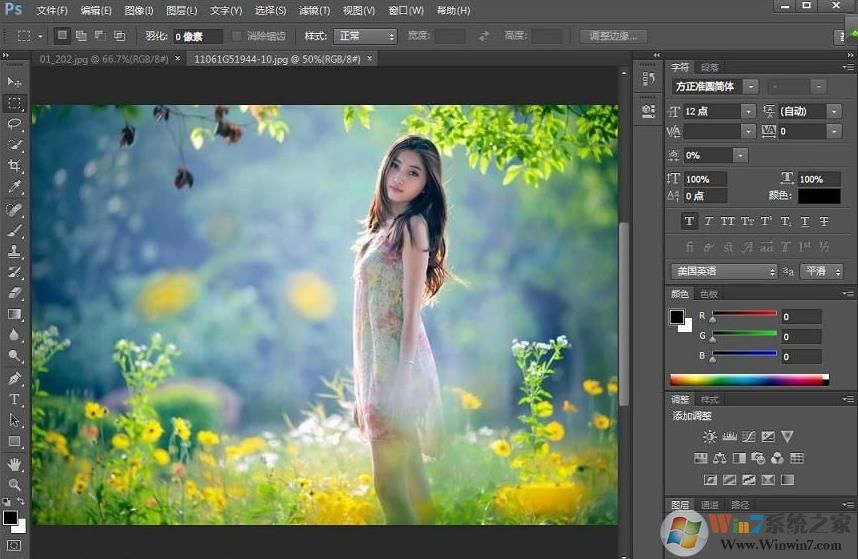Screen dimensions: 858x559
Task: Open the font size dropdown 12 点
Action: (x=749, y=111)
